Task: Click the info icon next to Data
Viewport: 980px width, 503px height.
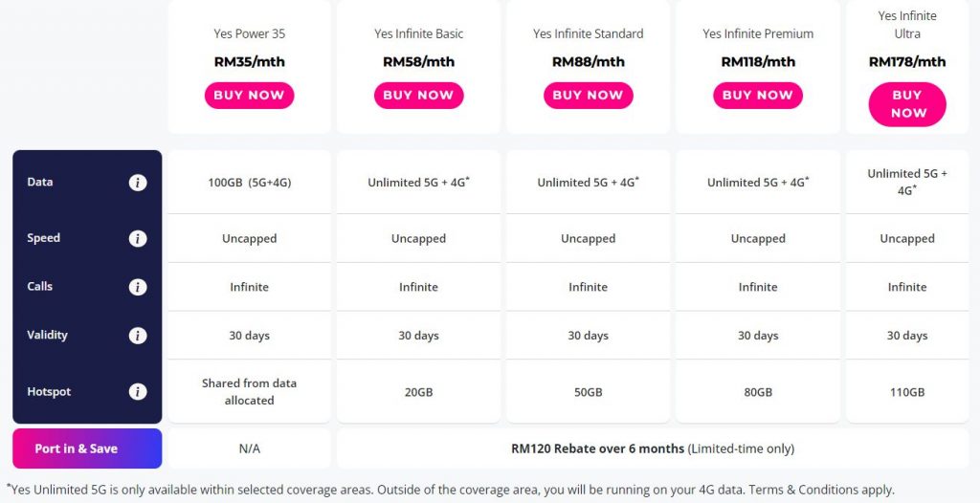Action: 138,183
